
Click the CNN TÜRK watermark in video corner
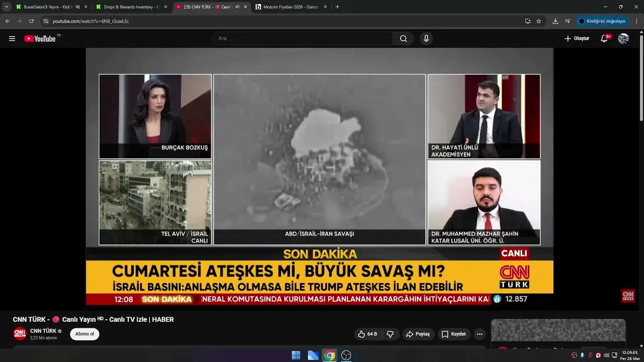pyautogui.click(x=628, y=296)
